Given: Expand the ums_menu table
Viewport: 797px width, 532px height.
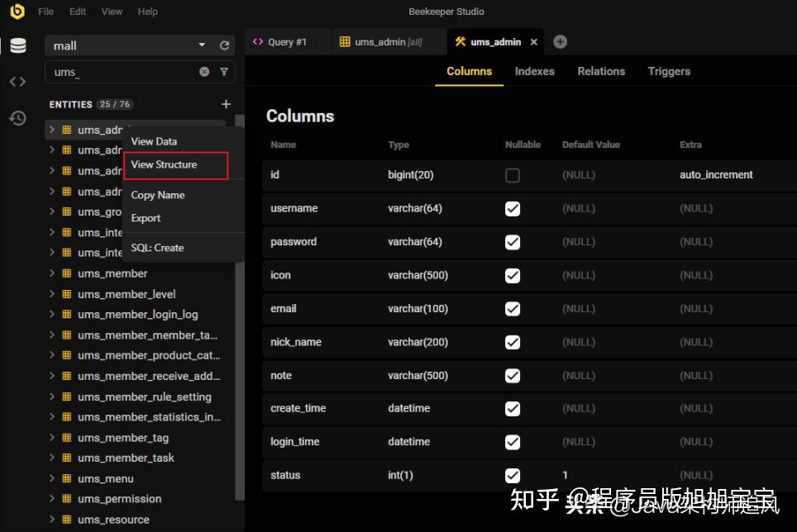Looking at the screenshot, I should click(x=52, y=478).
